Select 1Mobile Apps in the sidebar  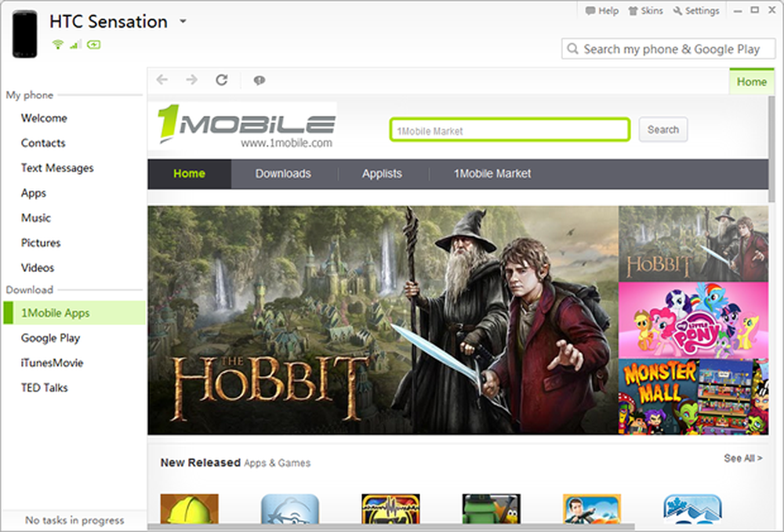coord(74,313)
